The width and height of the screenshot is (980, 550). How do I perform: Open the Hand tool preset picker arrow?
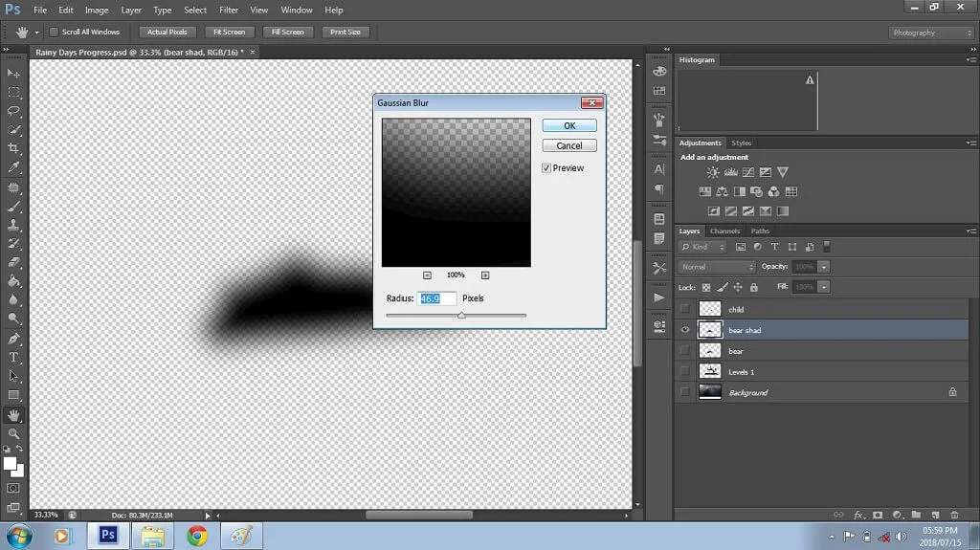tap(37, 33)
